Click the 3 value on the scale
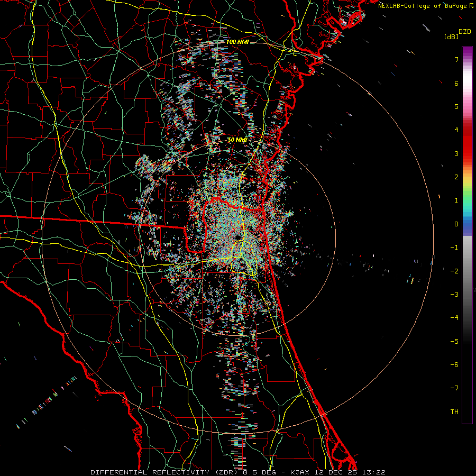The width and height of the screenshot is (476, 476). [456, 153]
